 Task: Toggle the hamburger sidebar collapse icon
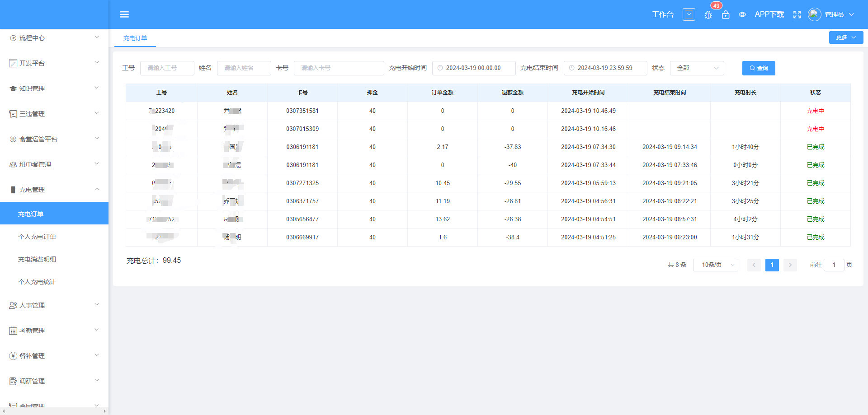(124, 14)
